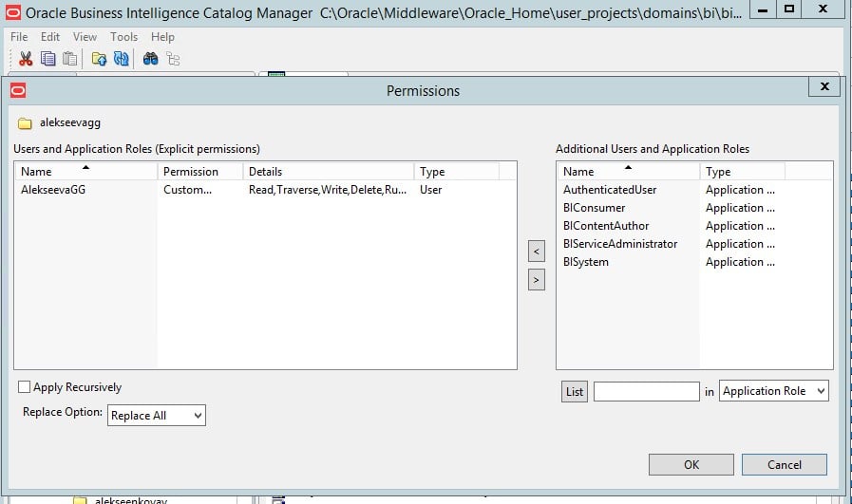Sort explicit permissions by Name column
The height and width of the screenshot is (504, 852).
85,172
